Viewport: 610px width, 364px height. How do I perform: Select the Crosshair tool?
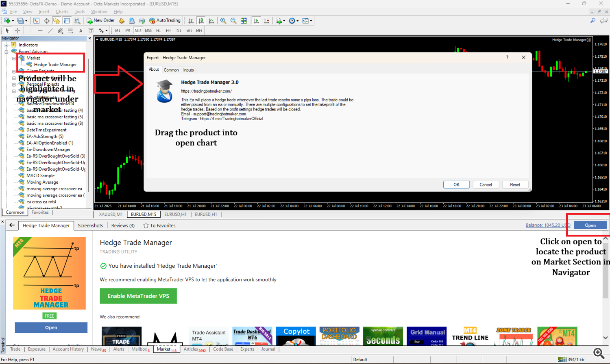tap(17, 30)
